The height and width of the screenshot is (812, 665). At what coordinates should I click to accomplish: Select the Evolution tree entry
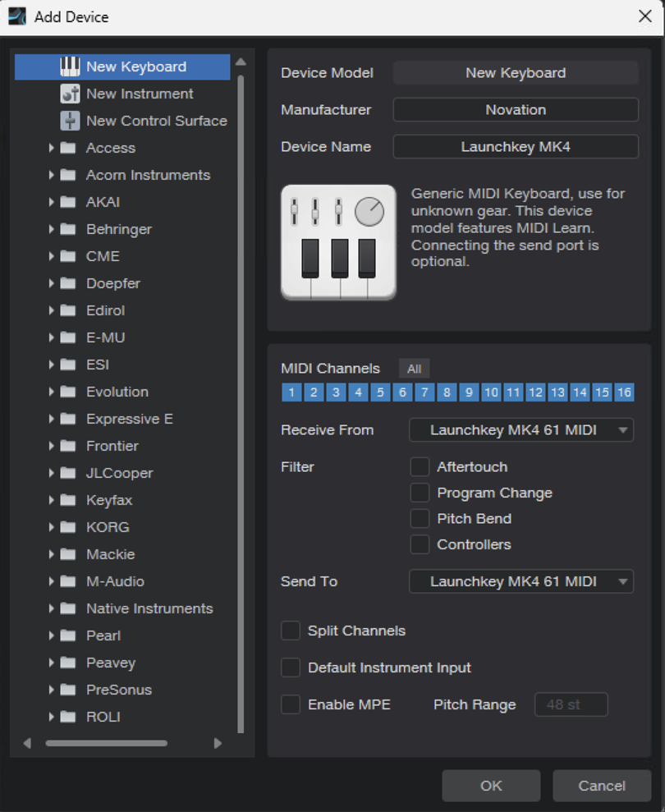click(x=117, y=392)
